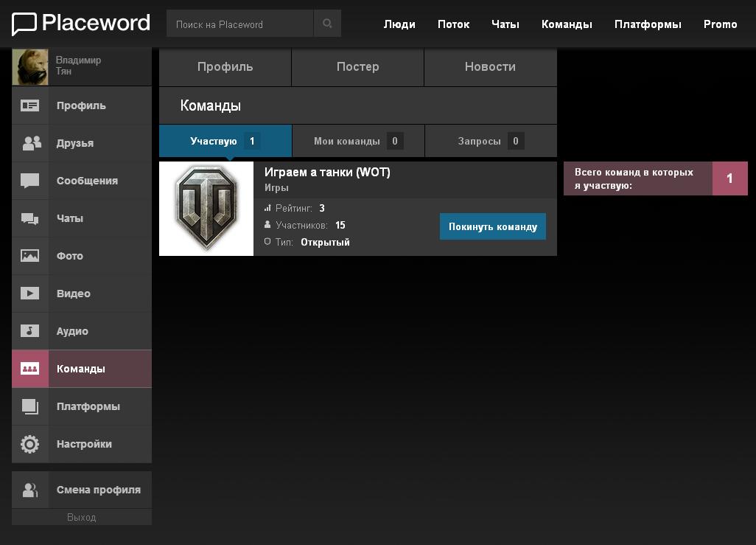Open the Audio music note icon
Viewport: 756px width, 545px height.
(30, 331)
